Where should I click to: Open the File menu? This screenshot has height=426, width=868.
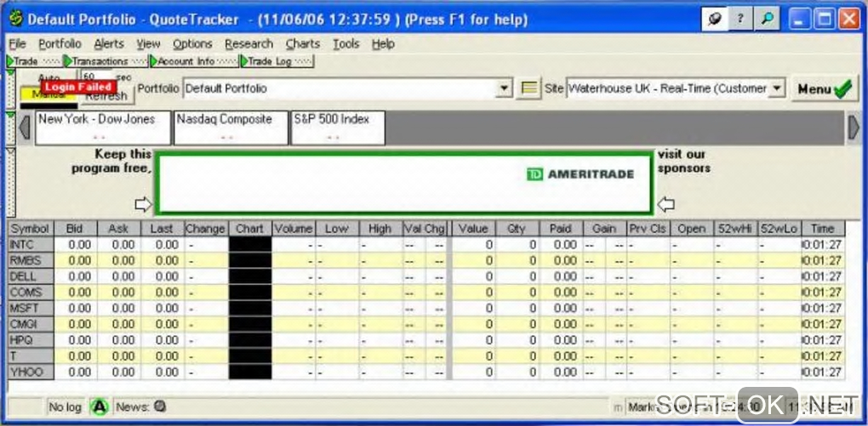18,43
